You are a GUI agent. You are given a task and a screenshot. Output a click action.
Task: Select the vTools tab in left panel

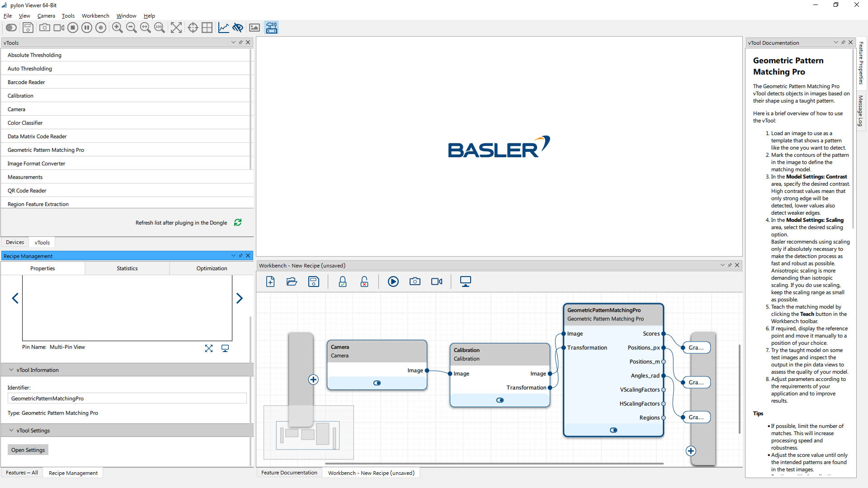coord(42,243)
